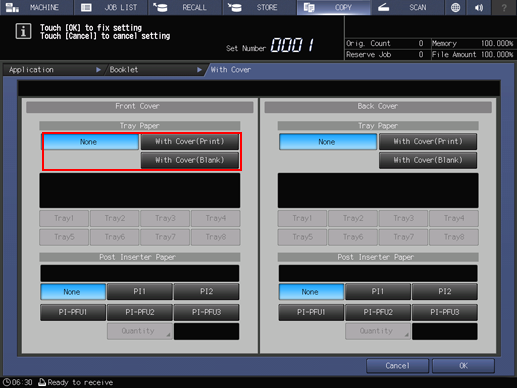Choose Tray8 under Front Cover

pos(216,237)
